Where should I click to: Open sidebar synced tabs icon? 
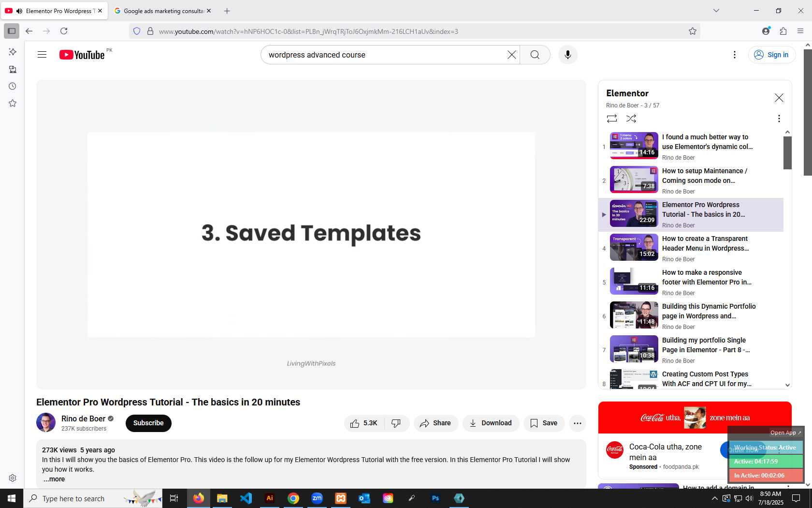[x=13, y=69]
